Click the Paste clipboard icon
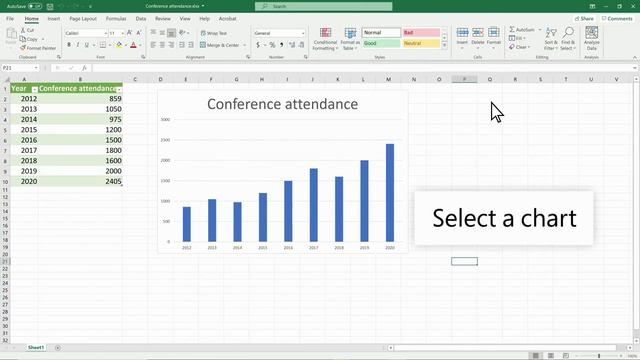The image size is (640, 360). (11, 35)
